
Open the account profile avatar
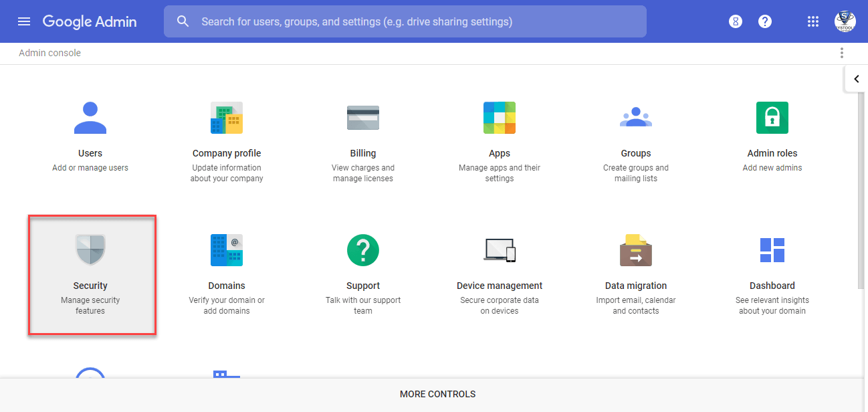point(845,21)
